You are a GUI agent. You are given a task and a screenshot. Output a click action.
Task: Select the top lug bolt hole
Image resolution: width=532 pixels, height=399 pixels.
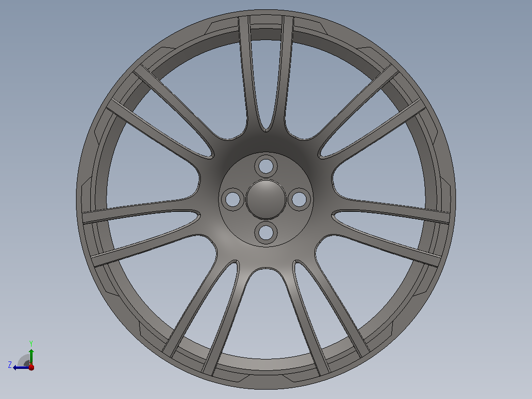pyautogui.click(x=266, y=166)
